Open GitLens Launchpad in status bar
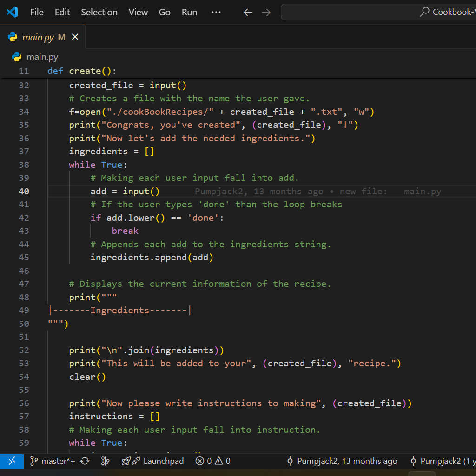The width and height of the screenshot is (476, 476). (163, 461)
